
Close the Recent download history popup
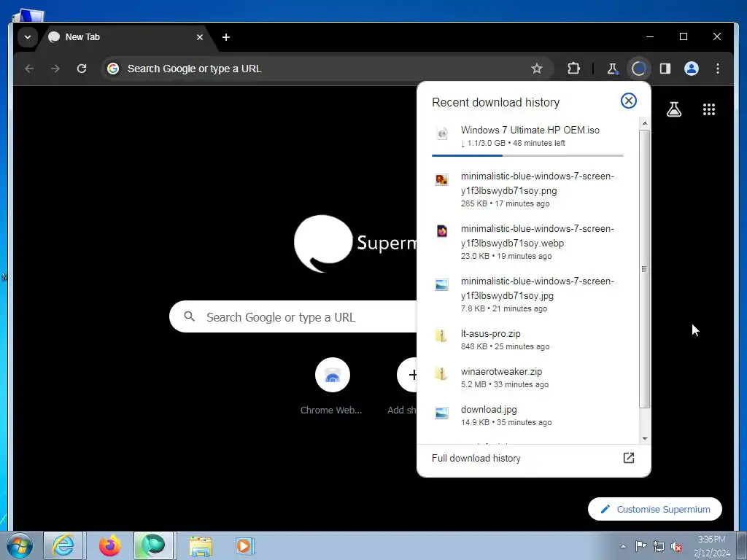(628, 101)
